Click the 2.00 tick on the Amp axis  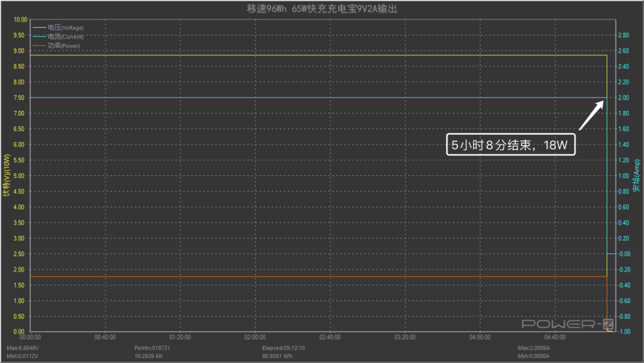(x=623, y=98)
